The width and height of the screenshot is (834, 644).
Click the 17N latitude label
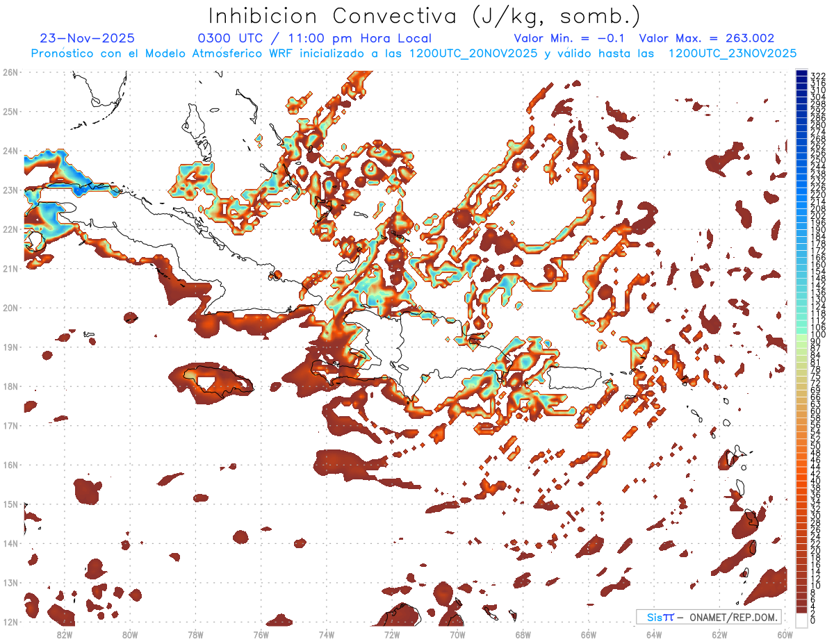10,425
